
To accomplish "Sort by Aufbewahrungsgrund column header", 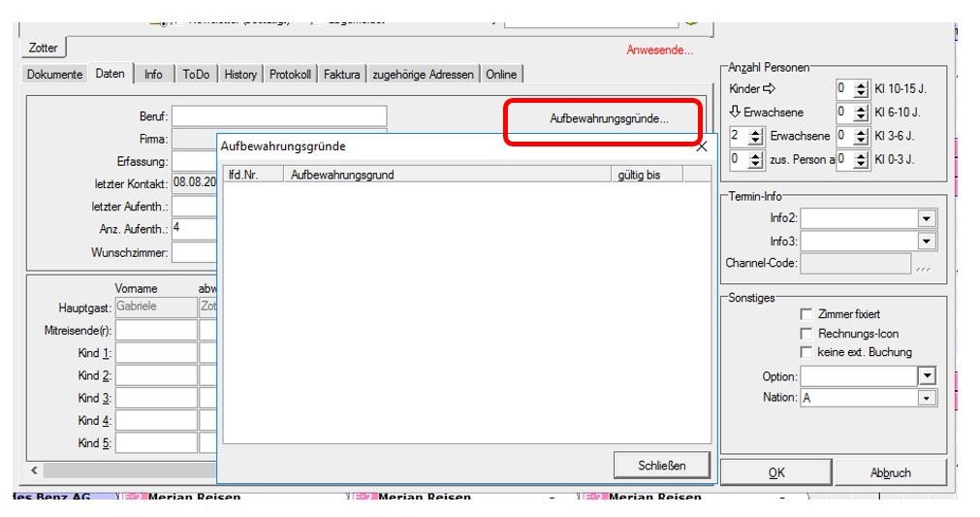I will [447, 175].
